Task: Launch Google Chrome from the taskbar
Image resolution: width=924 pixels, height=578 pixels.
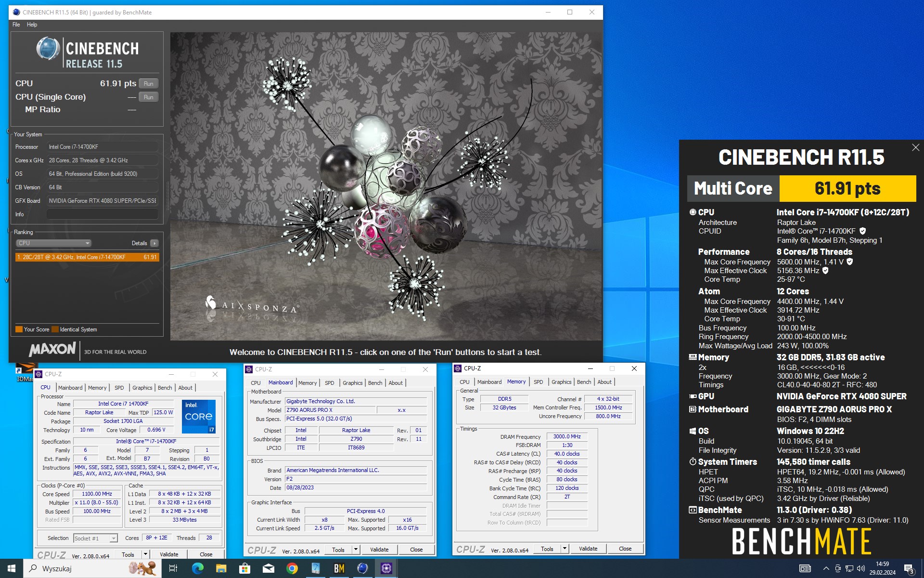Action: point(292,568)
